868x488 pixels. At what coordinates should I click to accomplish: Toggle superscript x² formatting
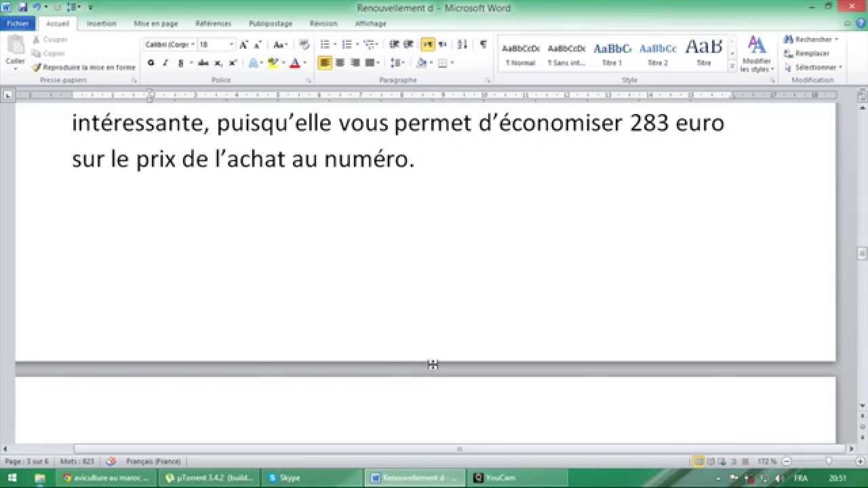[233, 63]
